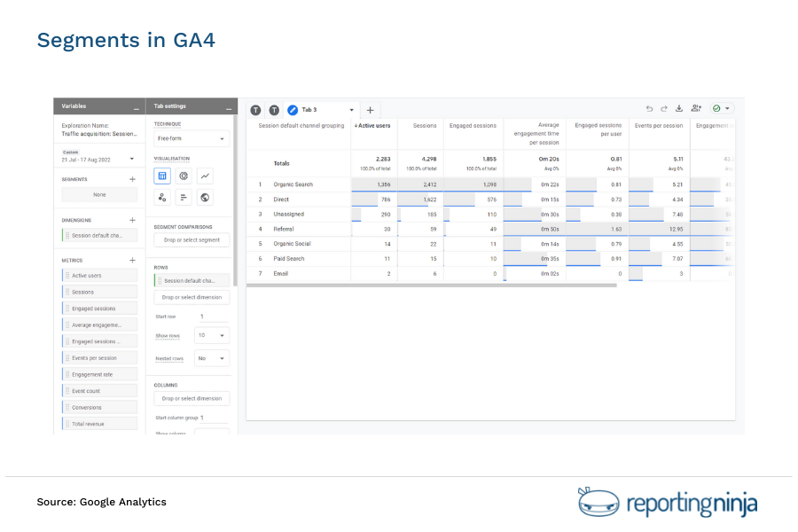The height and width of the screenshot is (532, 798).
Task: Open the Nested rows dropdown
Action: 210,357
